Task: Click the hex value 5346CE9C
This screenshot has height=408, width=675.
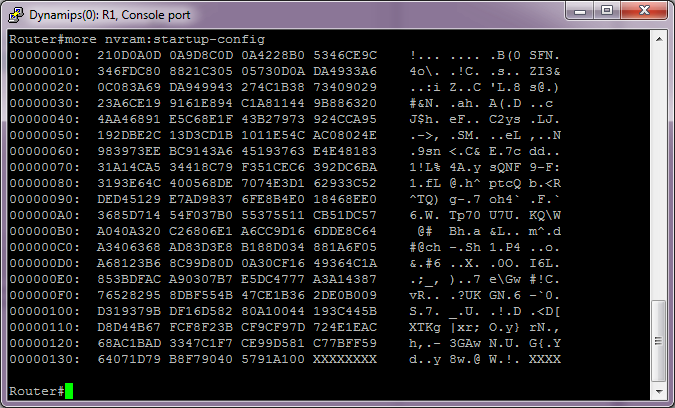Action: [x=345, y=56]
